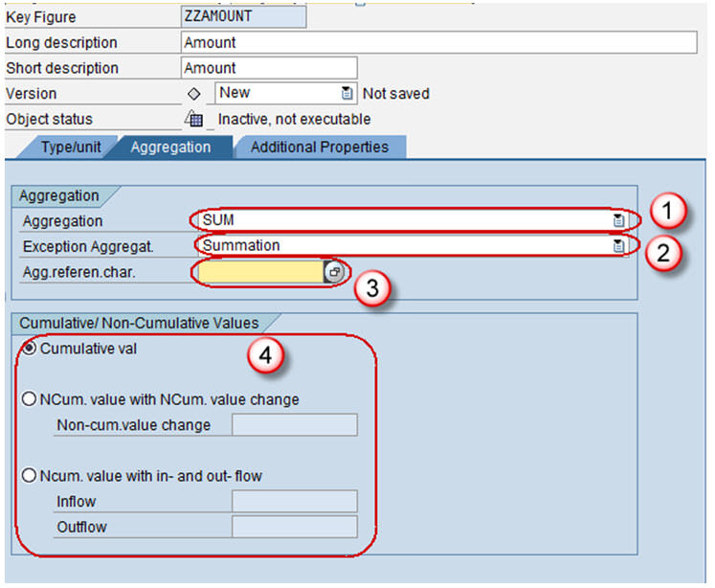Image resolution: width=715 pixels, height=588 pixels.
Task: Click the Cumulative/ Non-Cumulative Values group header
Action: pos(140,324)
